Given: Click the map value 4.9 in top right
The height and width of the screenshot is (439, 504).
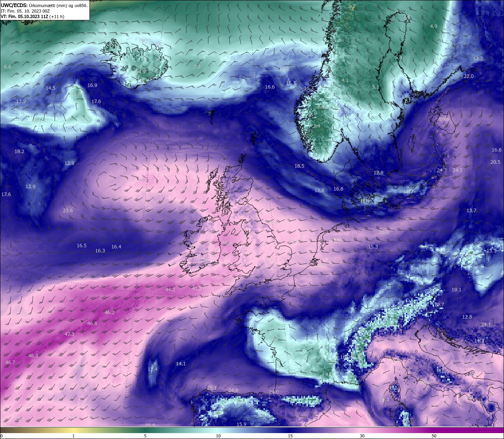Looking at the screenshot, I should coord(434,26).
